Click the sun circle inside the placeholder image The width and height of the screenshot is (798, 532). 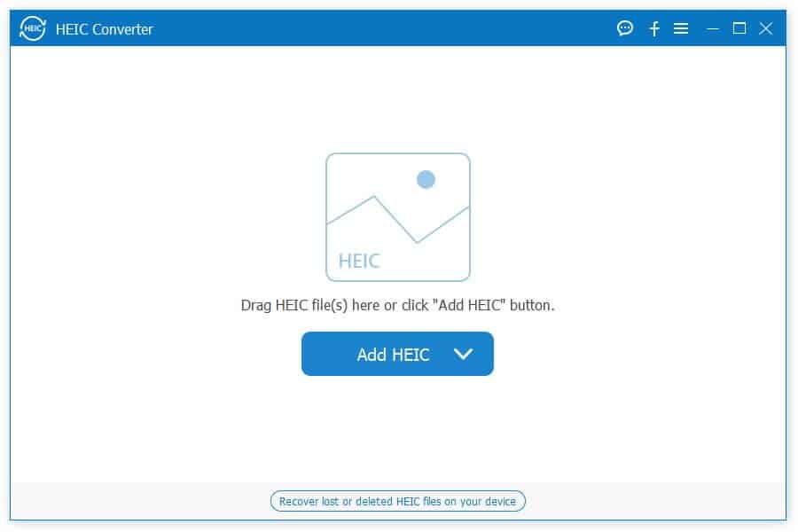pos(426,179)
